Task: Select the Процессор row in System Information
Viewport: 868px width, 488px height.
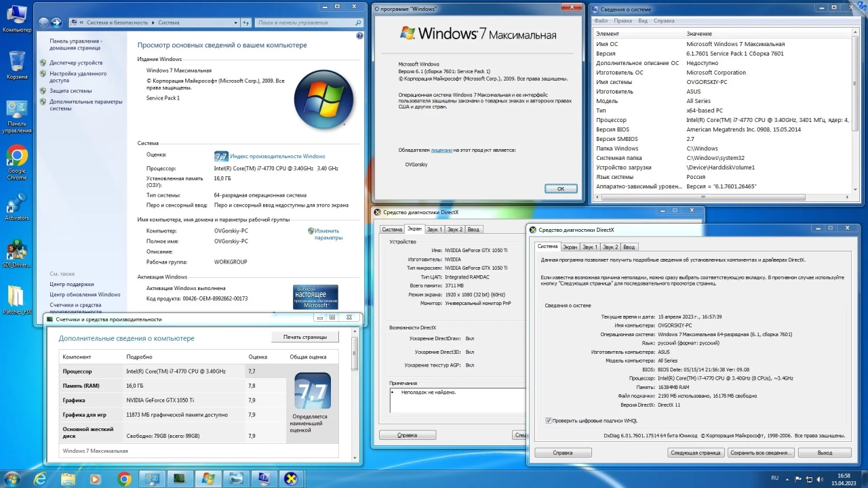Action: tap(722, 120)
